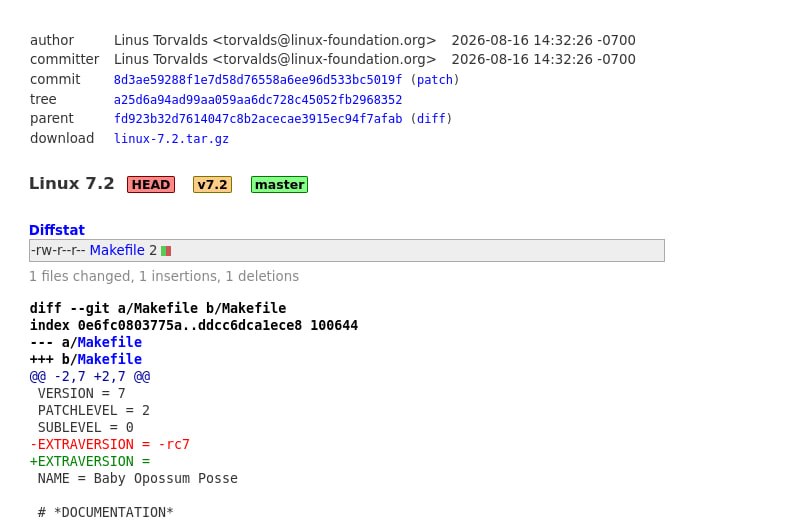Open commit hash 8d3ae59288f1e7d58d76558a6ee96d533bc5019f link
Viewport: 799px width, 532px height.
point(258,79)
